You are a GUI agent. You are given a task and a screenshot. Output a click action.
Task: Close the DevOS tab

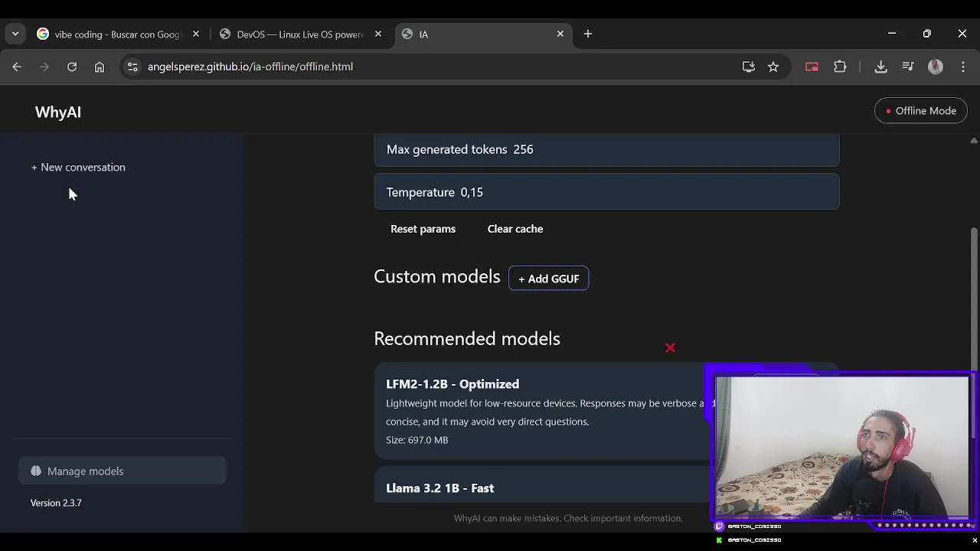pos(378,34)
